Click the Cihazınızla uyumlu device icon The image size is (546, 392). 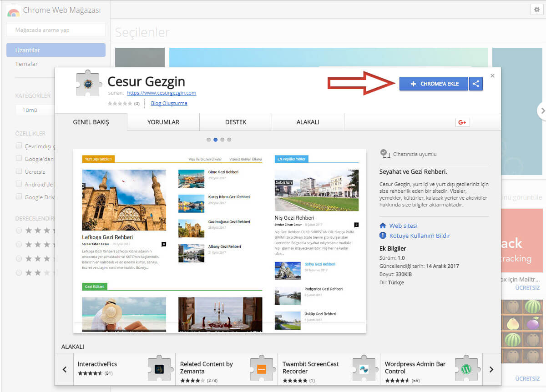[385, 154]
